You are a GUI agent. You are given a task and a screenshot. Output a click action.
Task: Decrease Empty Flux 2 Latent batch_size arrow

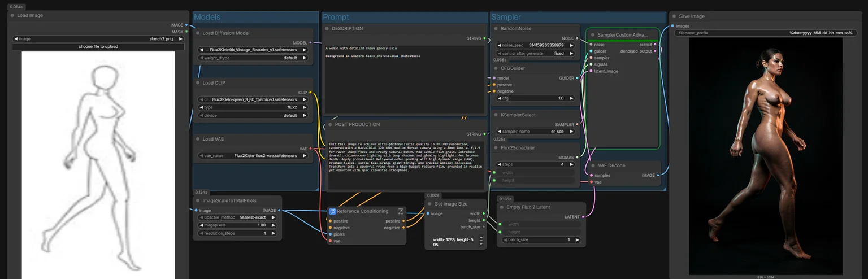506,240
